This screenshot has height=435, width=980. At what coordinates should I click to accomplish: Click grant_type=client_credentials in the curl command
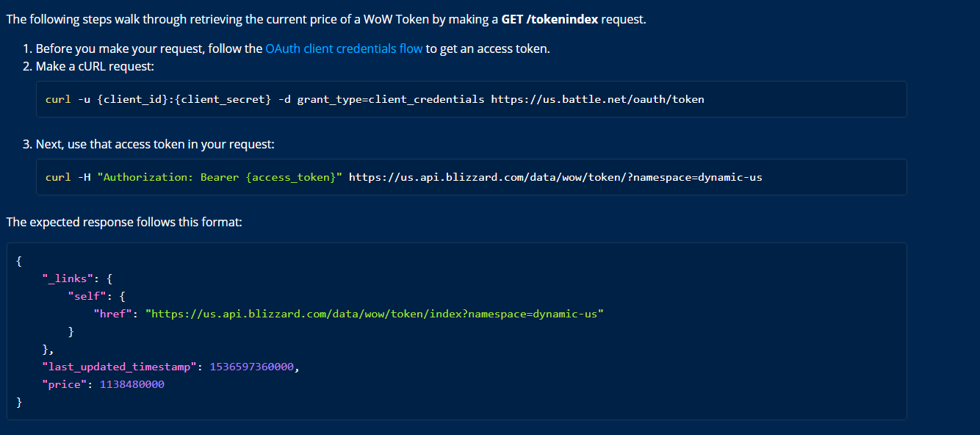[x=391, y=99]
